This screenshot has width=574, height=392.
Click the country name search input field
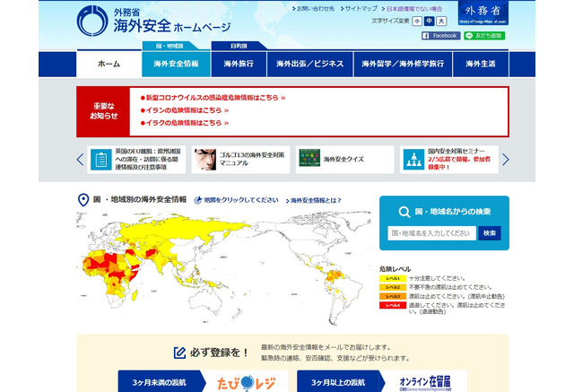431,233
